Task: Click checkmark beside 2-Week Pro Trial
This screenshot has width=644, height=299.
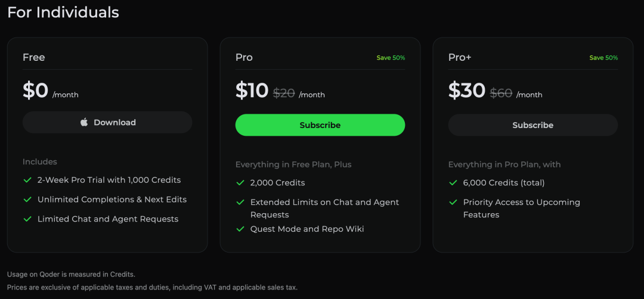Action: [27, 180]
